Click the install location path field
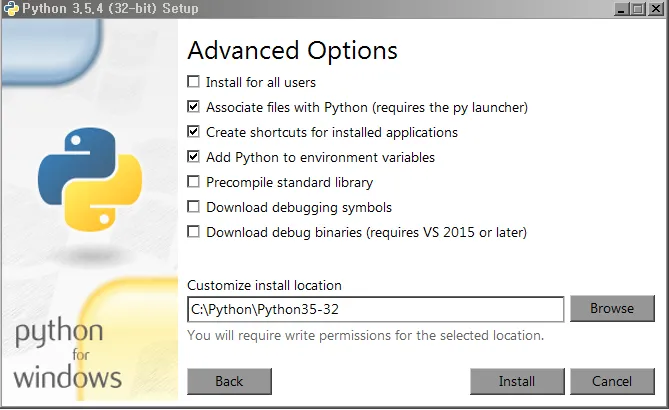Screen dimensions: 669x410 (375, 309)
